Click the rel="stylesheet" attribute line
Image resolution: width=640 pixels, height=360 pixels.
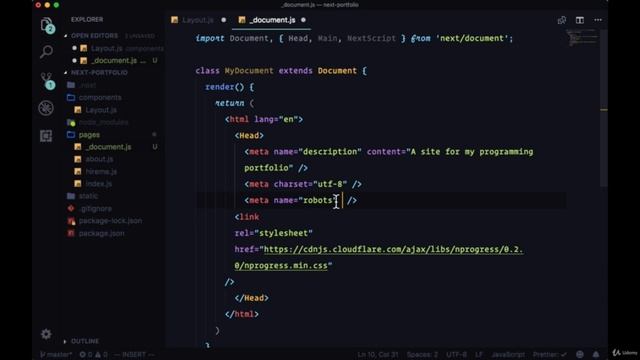[x=273, y=233]
